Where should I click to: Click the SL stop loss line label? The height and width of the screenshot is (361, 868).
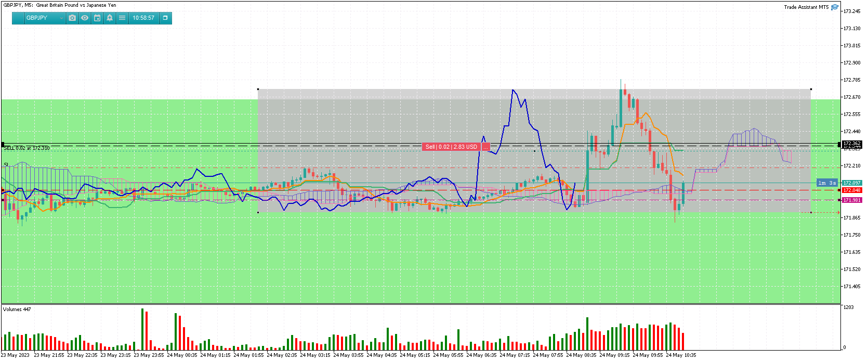pyautogui.click(x=6, y=165)
